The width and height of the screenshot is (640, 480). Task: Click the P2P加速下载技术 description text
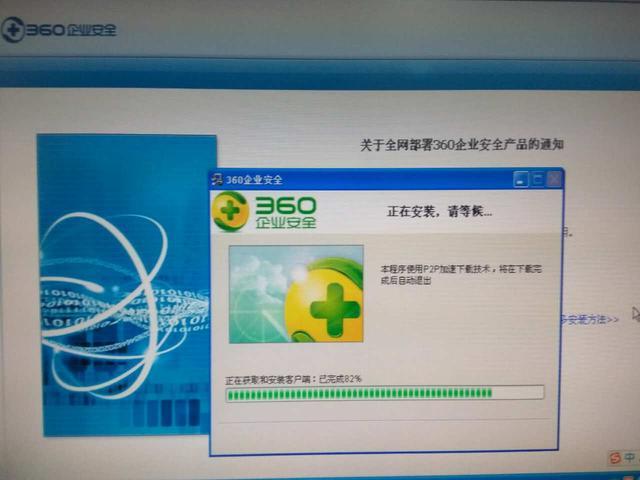(461, 274)
